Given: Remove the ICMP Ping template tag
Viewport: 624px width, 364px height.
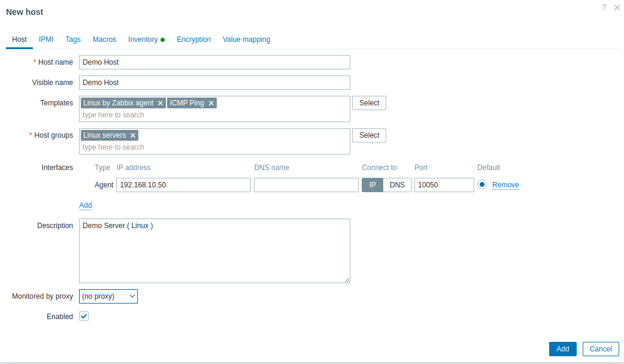Looking at the screenshot, I should (x=211, y=103).
